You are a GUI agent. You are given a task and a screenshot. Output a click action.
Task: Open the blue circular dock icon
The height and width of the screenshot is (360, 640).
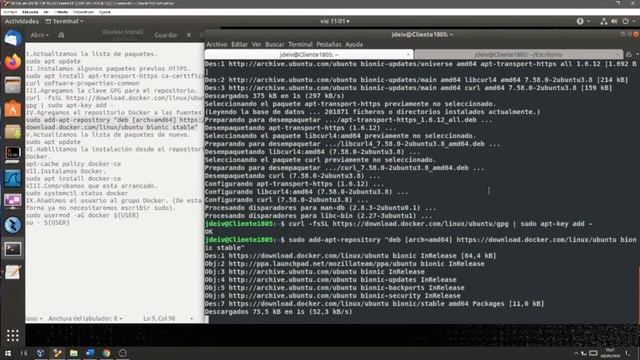(13, 225)
